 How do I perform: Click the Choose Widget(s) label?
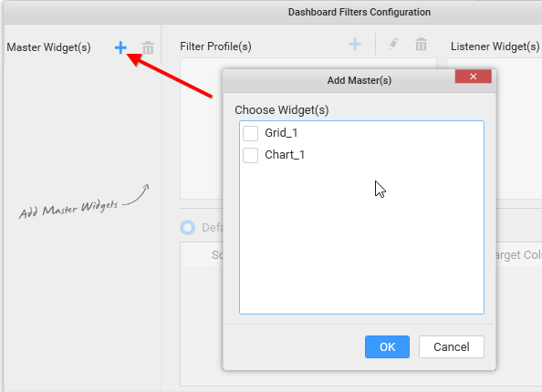tap(282, 110)
